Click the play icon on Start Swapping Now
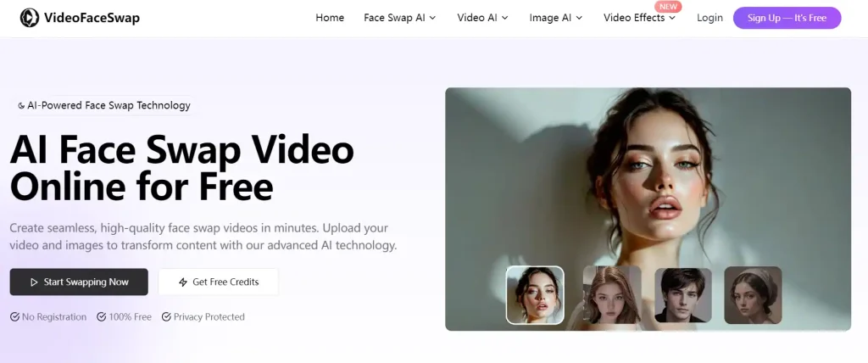This screenshot has width=868, height=363. [x=34, y=282]
